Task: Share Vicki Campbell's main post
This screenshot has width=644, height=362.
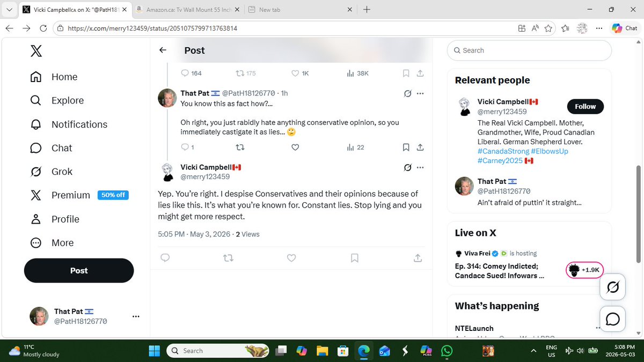Action: pos(418,258)
